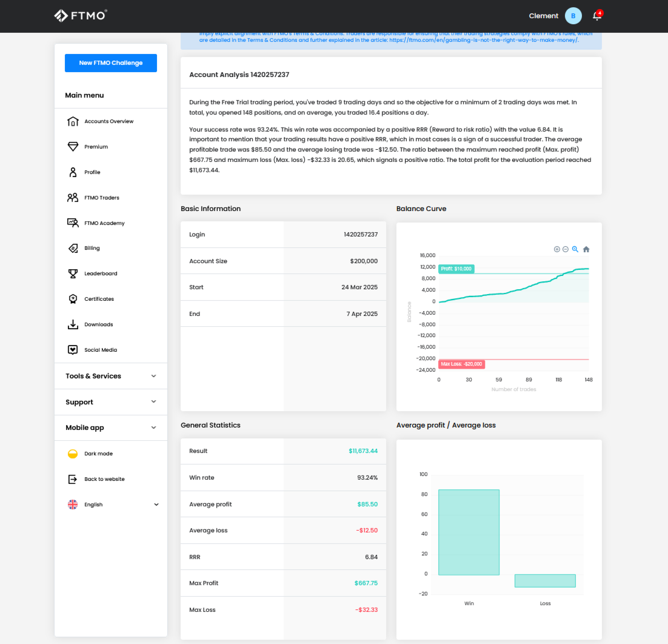Open the English language dropdown
The width and height of the screenshot is (668, 644).
113,505
